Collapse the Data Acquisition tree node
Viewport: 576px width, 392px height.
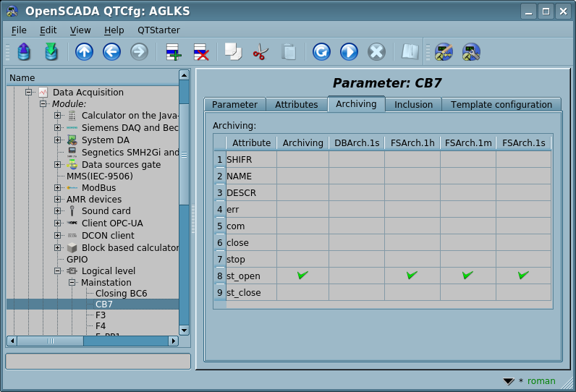tap(29, 92)
